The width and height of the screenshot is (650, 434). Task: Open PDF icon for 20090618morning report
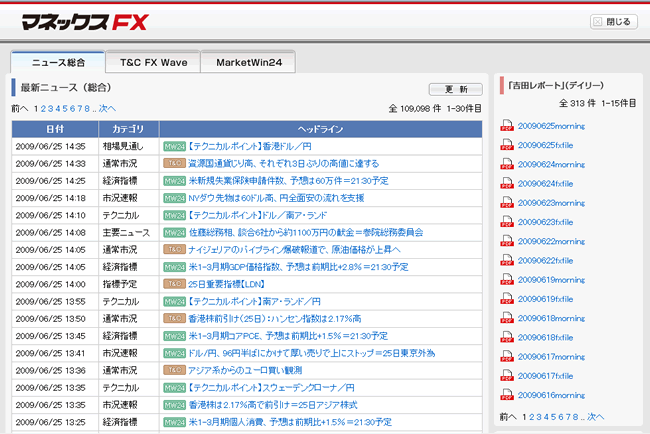507,318
